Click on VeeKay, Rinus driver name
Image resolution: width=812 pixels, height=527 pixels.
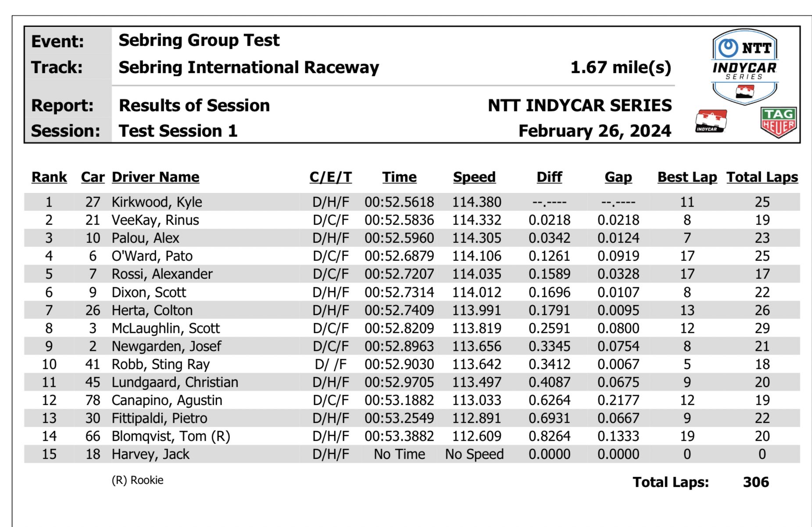pos(155,220)
